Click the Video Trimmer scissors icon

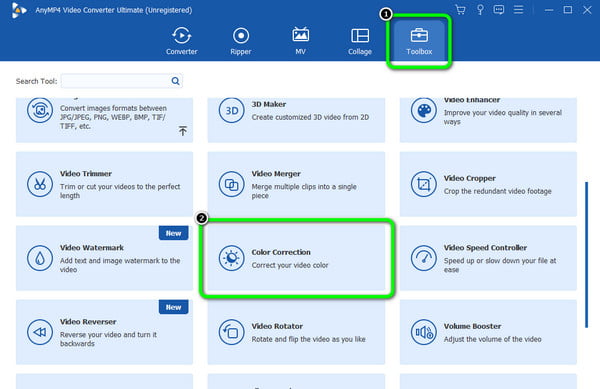(x=40, y=184)
